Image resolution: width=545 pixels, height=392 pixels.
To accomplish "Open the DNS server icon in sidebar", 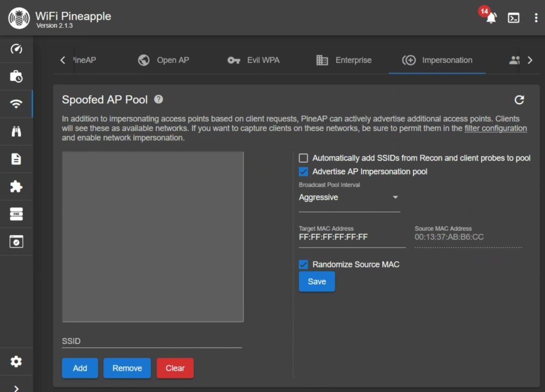I will coord(16,214).
